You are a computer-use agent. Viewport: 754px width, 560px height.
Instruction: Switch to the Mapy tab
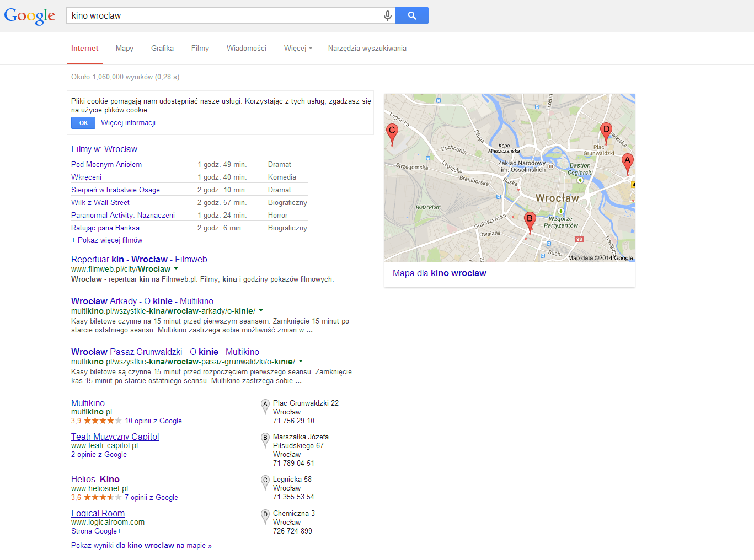tap(125, 49)
